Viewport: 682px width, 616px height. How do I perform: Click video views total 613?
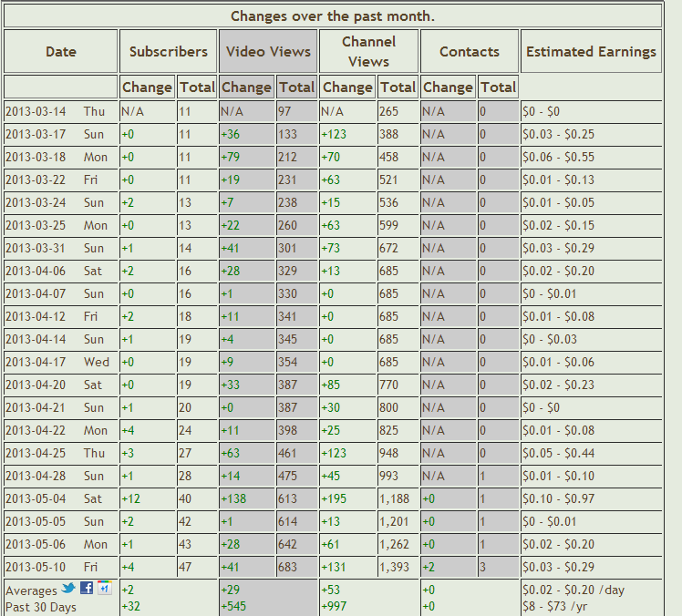[287, 498]
